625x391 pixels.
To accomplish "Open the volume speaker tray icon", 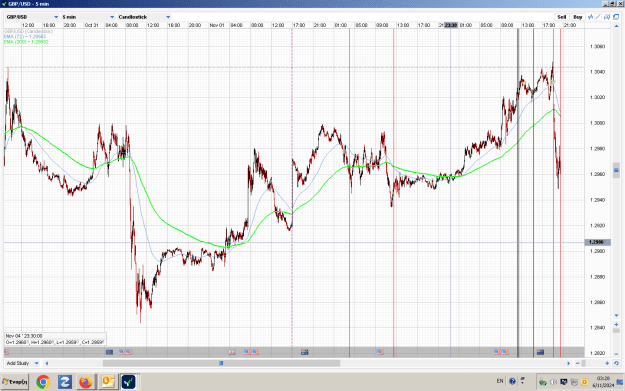I will coord(553,382).
